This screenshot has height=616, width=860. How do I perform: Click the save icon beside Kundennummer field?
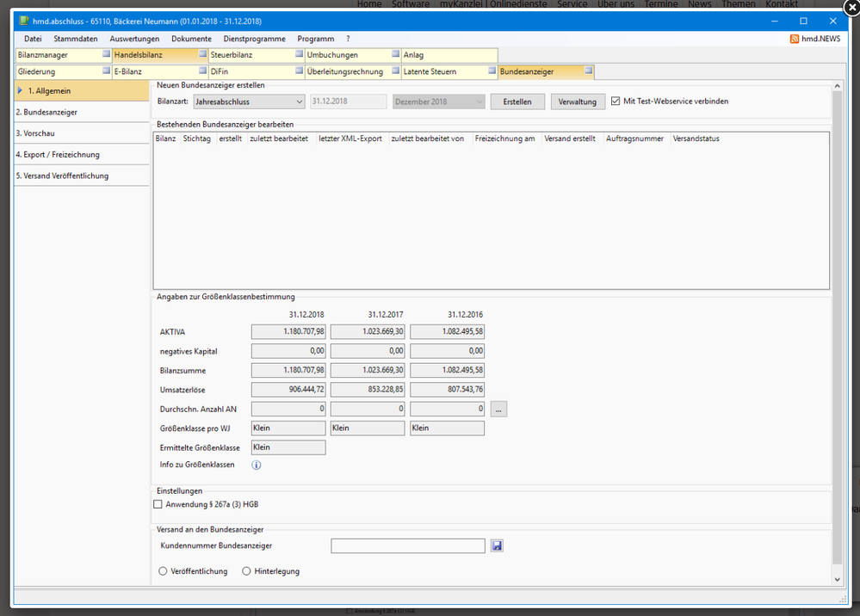coord(497,545)
